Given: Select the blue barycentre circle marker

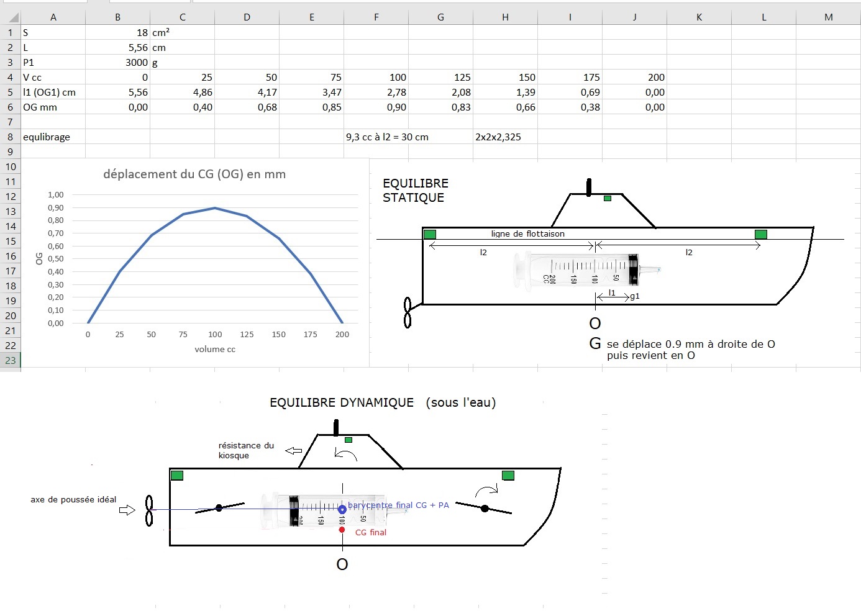Looking at the screenshot, I should [342, 509].
